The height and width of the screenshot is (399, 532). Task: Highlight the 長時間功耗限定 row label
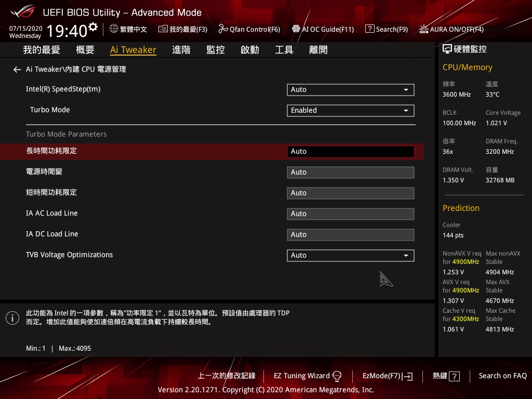point(51,151)
